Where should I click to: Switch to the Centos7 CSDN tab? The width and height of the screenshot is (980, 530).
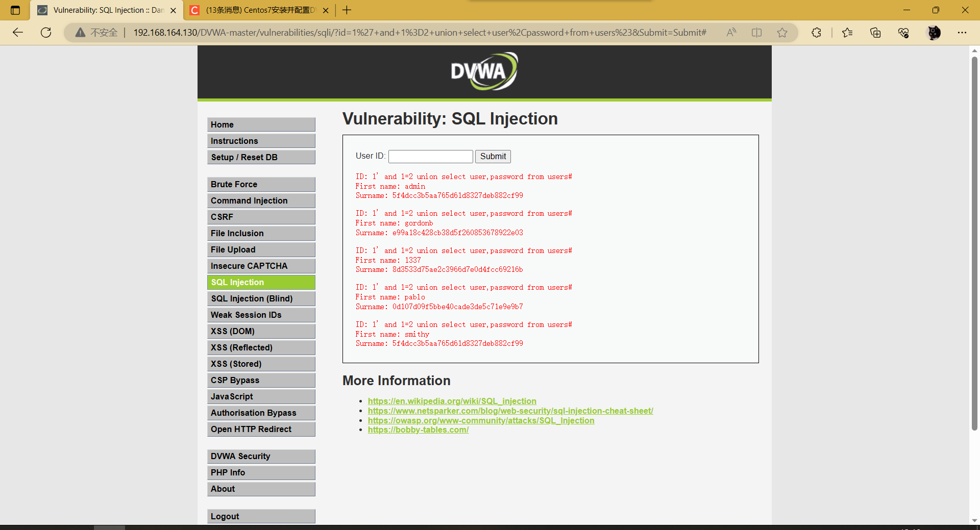coord(260,10)
